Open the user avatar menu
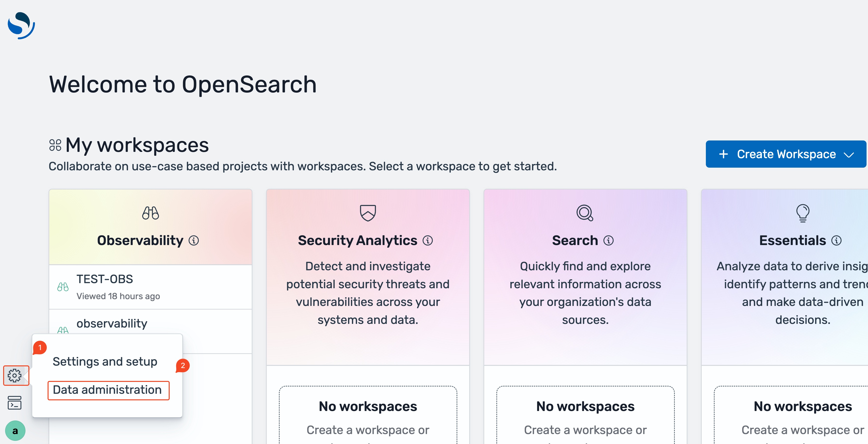This screenshot has height=444, width=868. (x=15, y=430)
